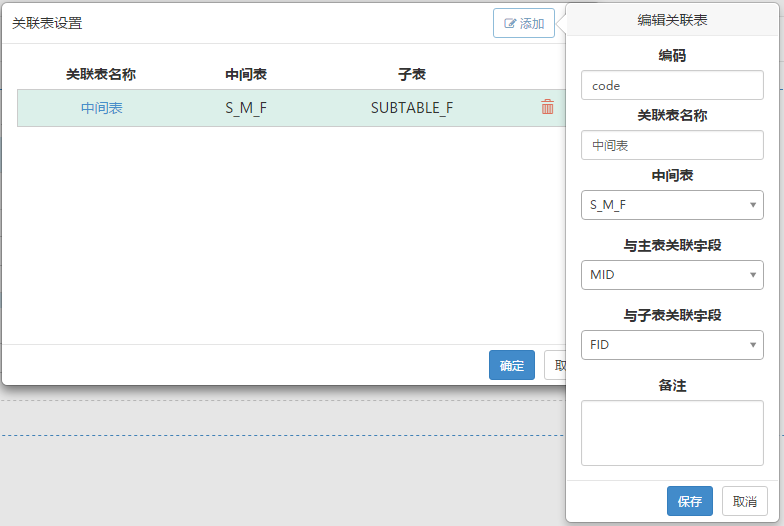784x526 pixels.
Task: Click into the 备注 text area
Action: coord(672,433)
